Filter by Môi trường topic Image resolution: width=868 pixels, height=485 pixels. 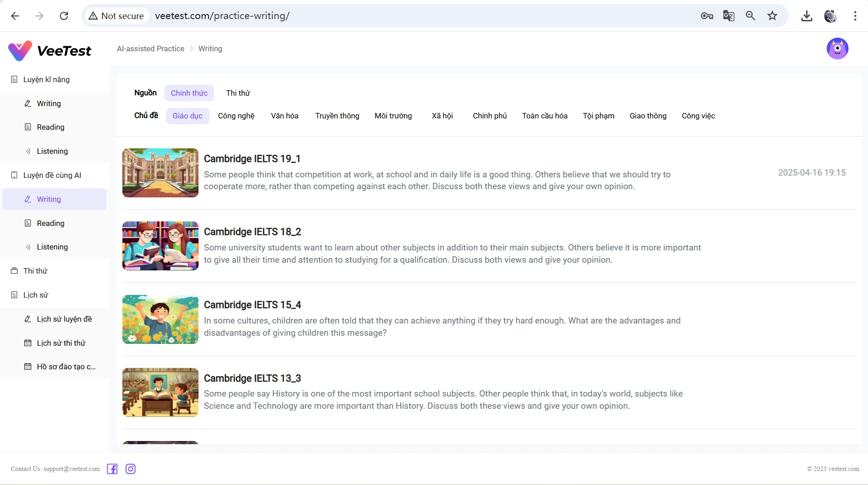click(x=393, y=116)
